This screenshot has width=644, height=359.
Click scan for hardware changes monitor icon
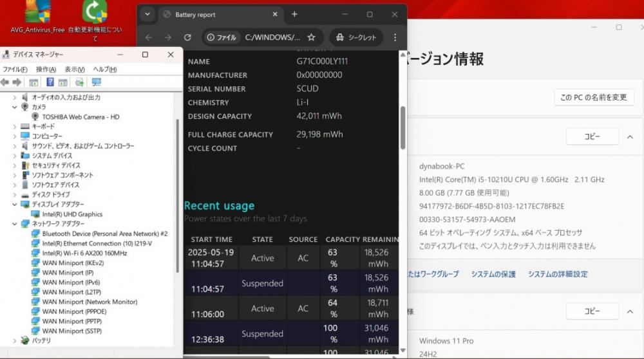(97, 82)
